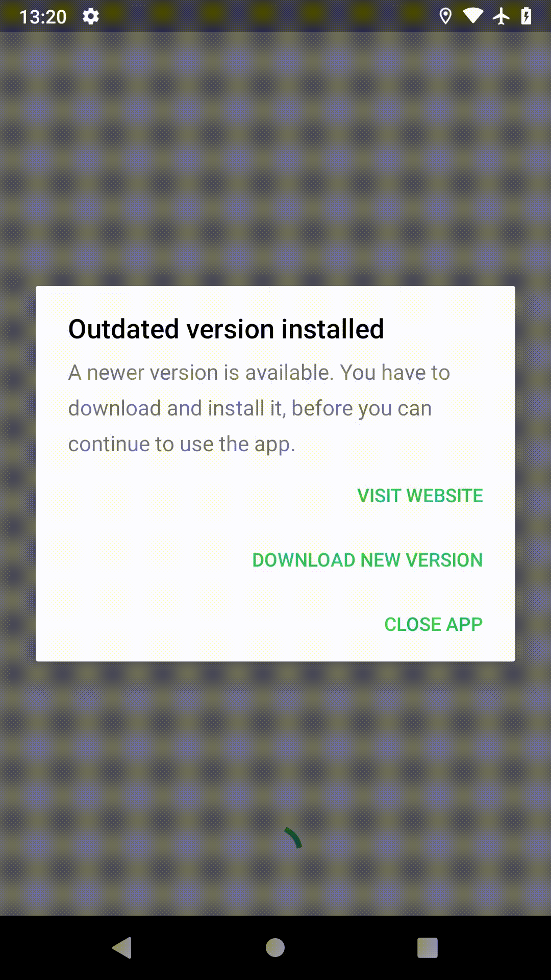
Task: Tap the 'A newer version is available' line
Action: (x=259, y=373)
